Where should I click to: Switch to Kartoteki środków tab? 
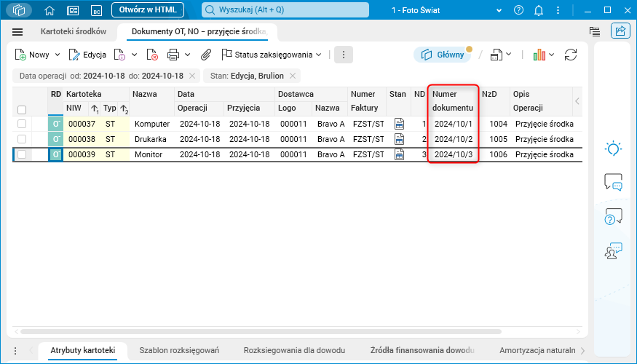(x=74, y=31)
